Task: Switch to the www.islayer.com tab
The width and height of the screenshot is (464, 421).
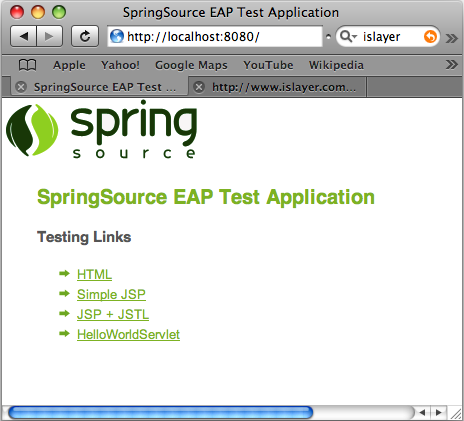Action: tap(277, 87)
